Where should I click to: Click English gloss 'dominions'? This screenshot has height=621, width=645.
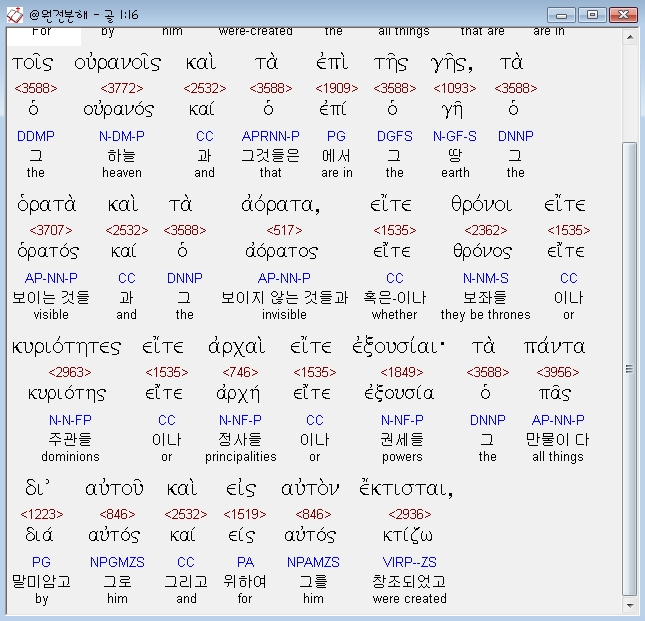(70, 456)
